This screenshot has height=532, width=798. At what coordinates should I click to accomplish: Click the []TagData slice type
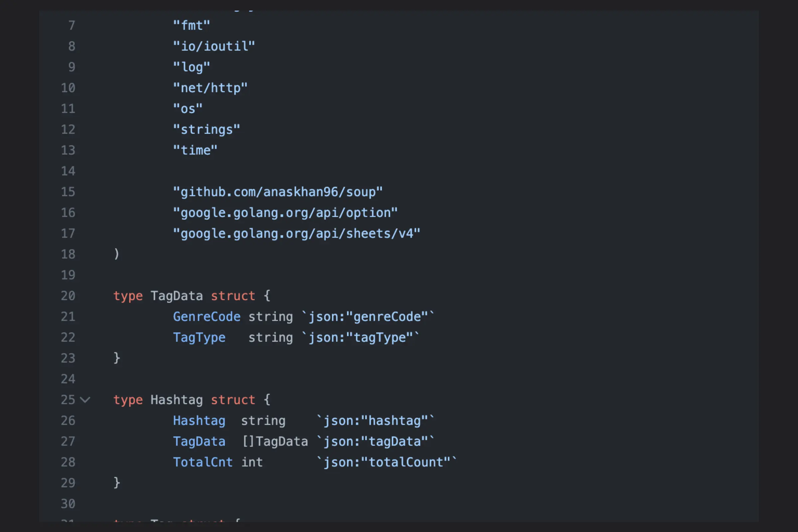click(x=275, y=442)
